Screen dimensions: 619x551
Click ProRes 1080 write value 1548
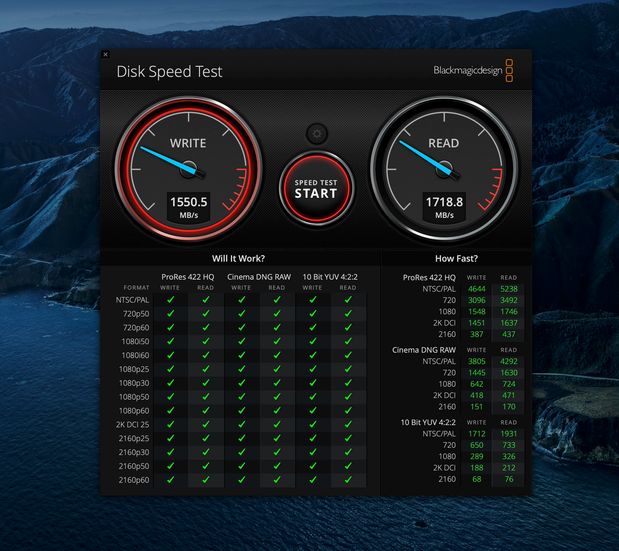[476, 311]
